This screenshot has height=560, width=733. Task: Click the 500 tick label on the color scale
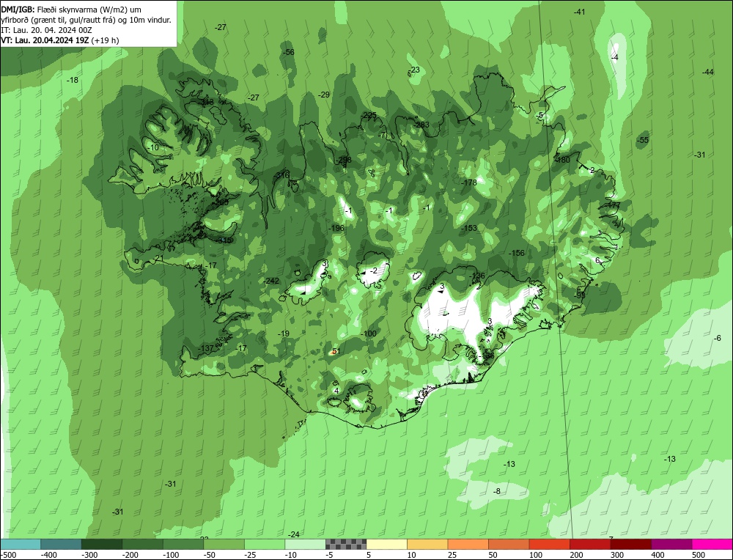(x=698, y=555)
